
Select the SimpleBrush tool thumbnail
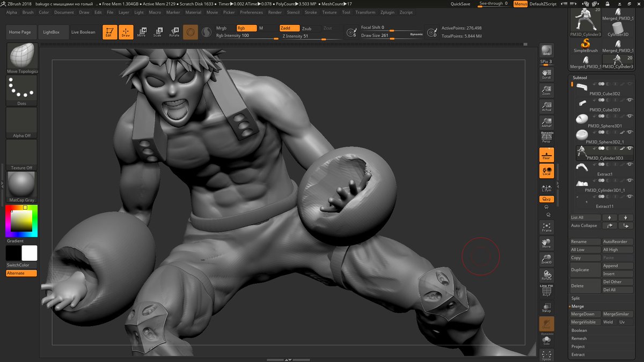[586, 45]
